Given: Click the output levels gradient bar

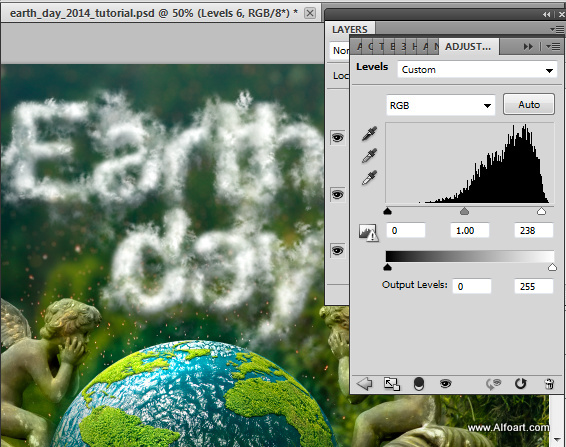Looking at the screenshot, I should pyautogui.click(x=470, y=256).
